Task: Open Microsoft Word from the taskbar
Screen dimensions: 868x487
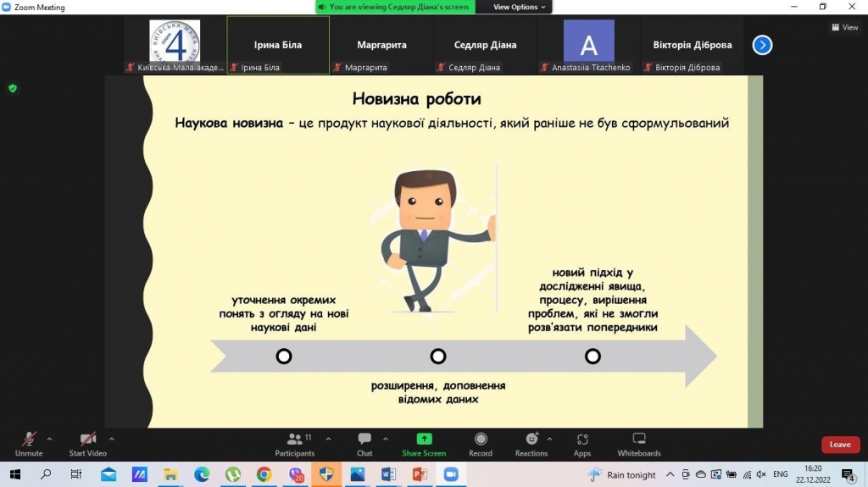Action: [388, 474]
